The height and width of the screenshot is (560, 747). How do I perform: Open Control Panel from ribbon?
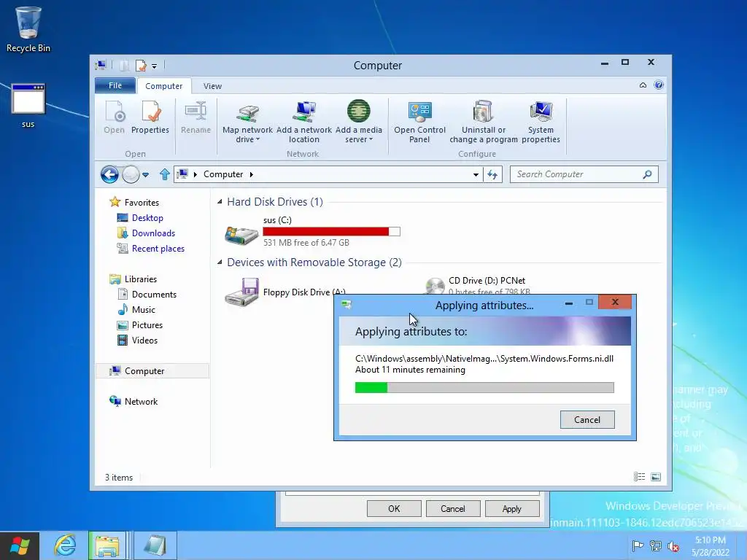[419, 122]
